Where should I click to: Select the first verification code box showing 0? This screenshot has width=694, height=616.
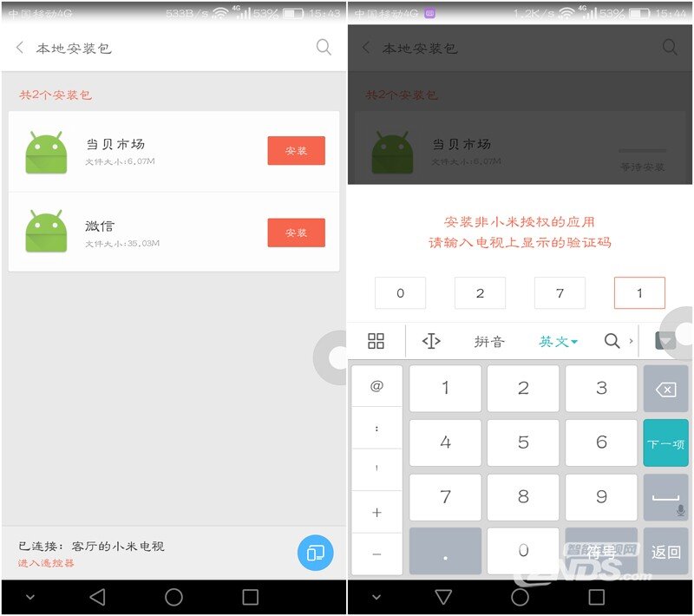pos(400,293)
